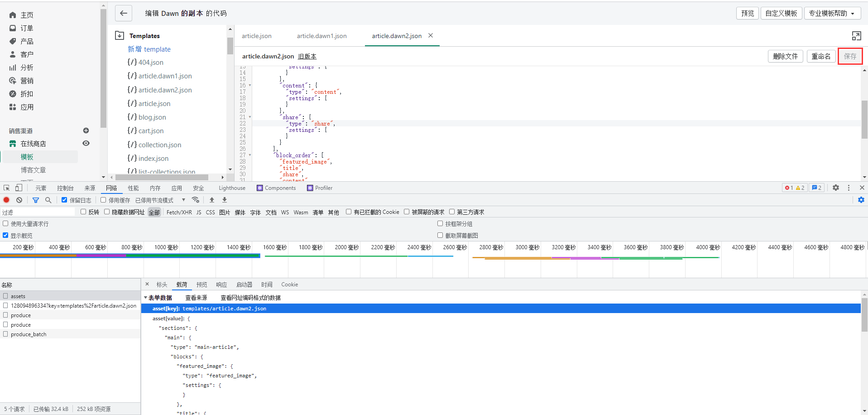Screen dimensions: 868x415
Task: Toggle the device toolbar icon
Action: [19, 188]
